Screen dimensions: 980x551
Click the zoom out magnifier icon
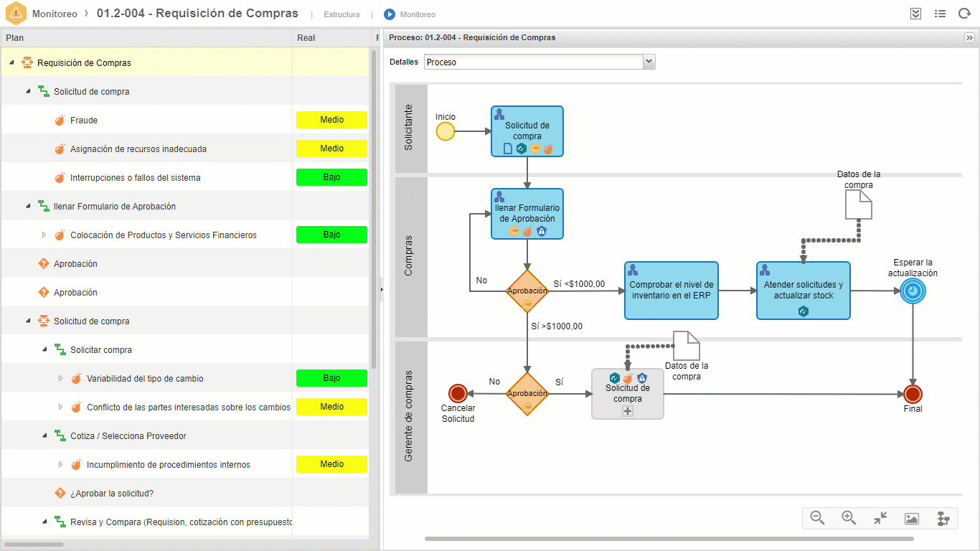coord(817,518)
